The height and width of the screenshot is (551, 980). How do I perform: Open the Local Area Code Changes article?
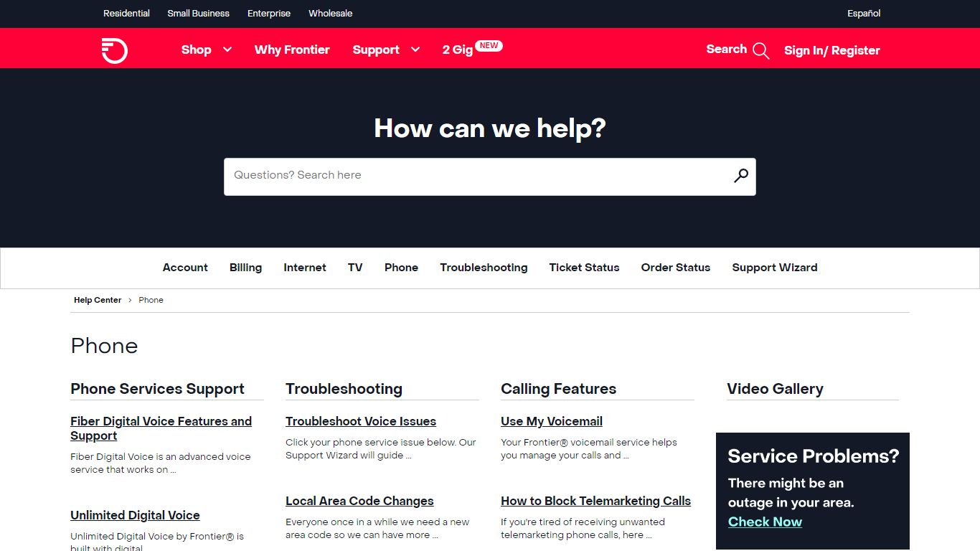(x=359, y=501)
